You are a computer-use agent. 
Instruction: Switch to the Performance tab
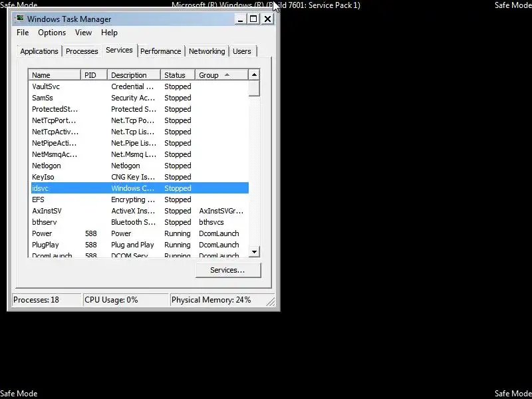(160, 51)
